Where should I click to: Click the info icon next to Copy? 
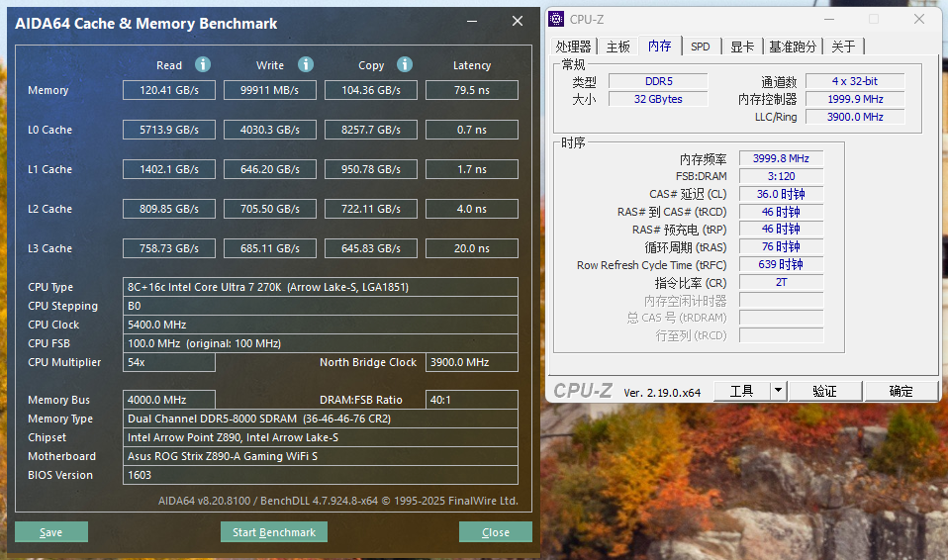pyautogui.click(x=405, y=64)
